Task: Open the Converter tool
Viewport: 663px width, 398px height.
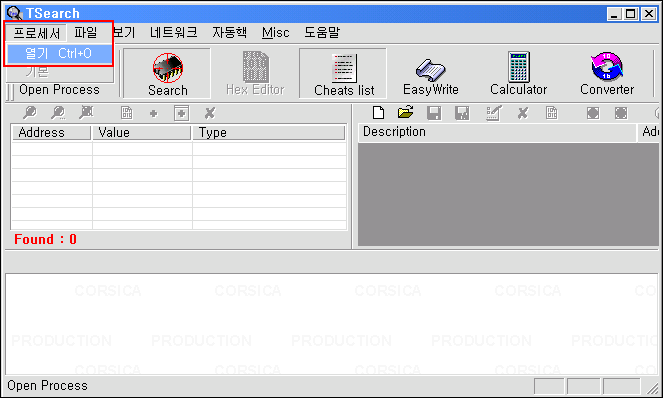Action: click(x=607, y=74)
